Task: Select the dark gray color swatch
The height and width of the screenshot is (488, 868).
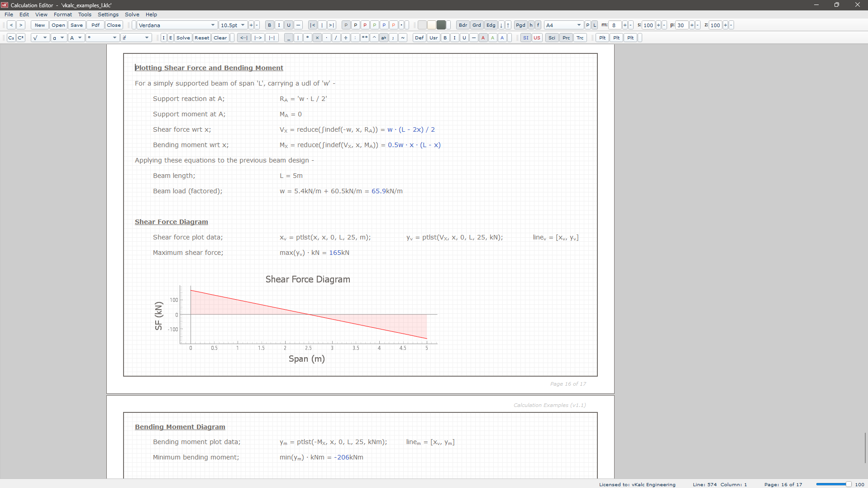Action: [441, 25]
